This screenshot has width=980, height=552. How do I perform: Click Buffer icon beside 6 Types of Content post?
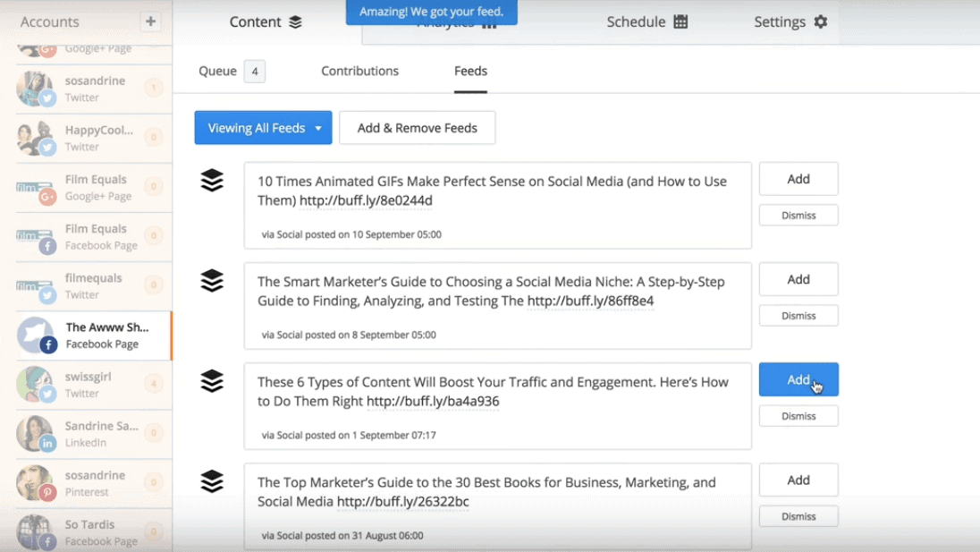tap(212, 381)
